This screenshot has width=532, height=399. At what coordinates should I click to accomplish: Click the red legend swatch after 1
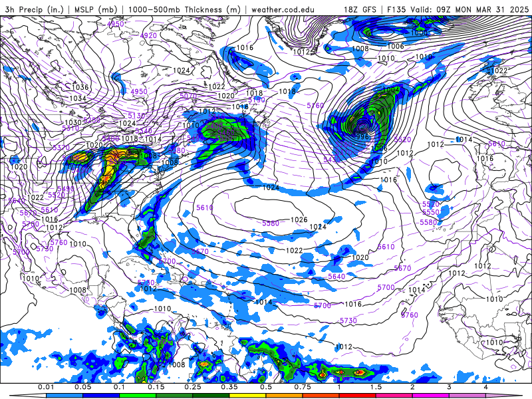pos(358,396)
